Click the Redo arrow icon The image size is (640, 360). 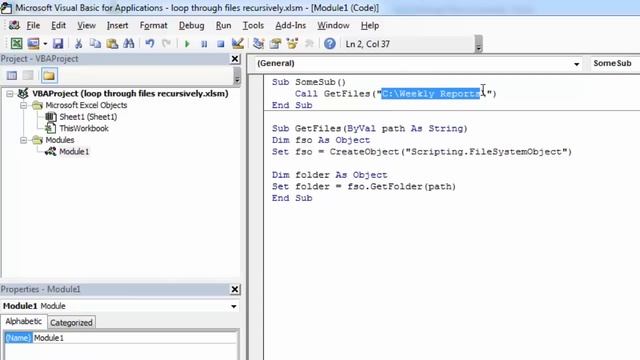point(166,44)
